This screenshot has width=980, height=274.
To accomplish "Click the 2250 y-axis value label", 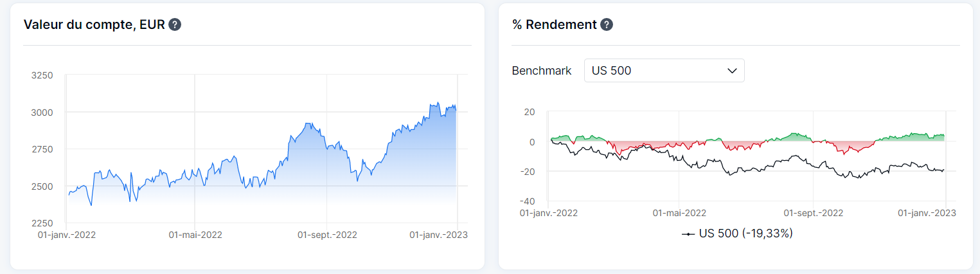I will coord(41,223).
